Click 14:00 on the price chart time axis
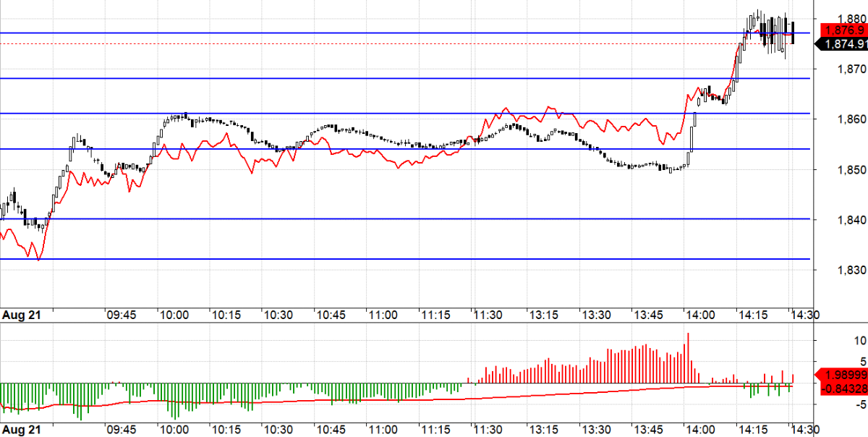Viewport: 868px width, 437px height. point(699,315)
